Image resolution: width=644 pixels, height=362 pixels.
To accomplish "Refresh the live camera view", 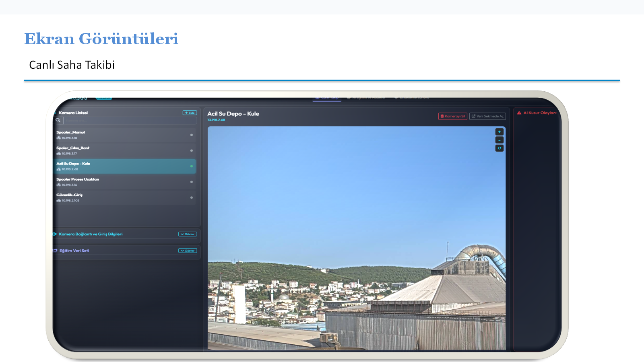I will point(499,148).
